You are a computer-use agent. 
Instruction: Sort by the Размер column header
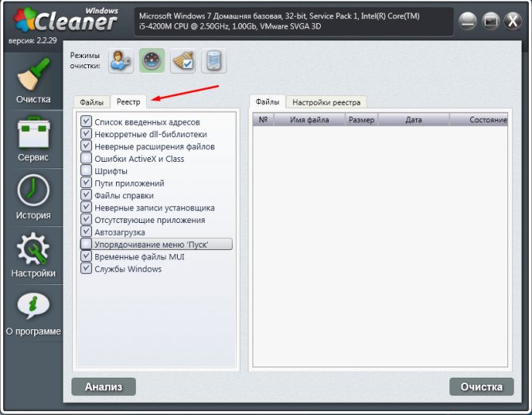tap(361, 120)
